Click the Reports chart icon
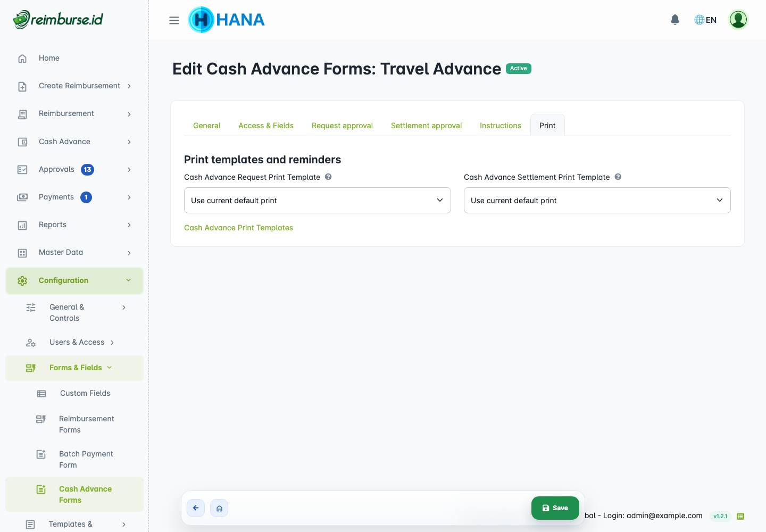Screen dimensions: 766x532 [x=22, y=225]
